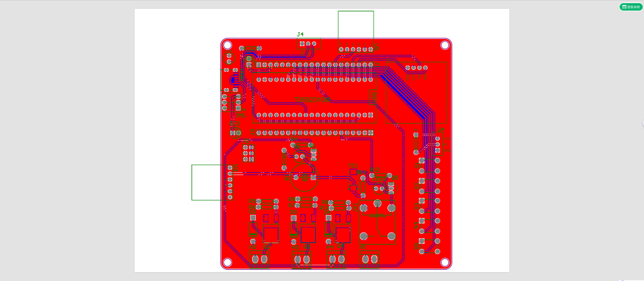Select the J4 three-pin header pads
Image resolution: width=644 pixels, height=281 pixels.
tap(308, 44)
